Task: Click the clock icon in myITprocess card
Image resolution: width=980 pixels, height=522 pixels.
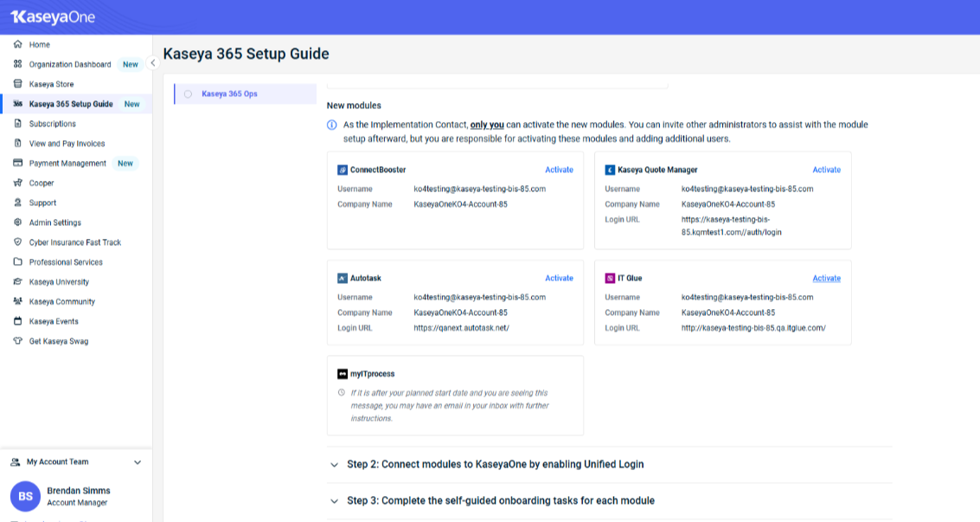Action: (342, 393)
